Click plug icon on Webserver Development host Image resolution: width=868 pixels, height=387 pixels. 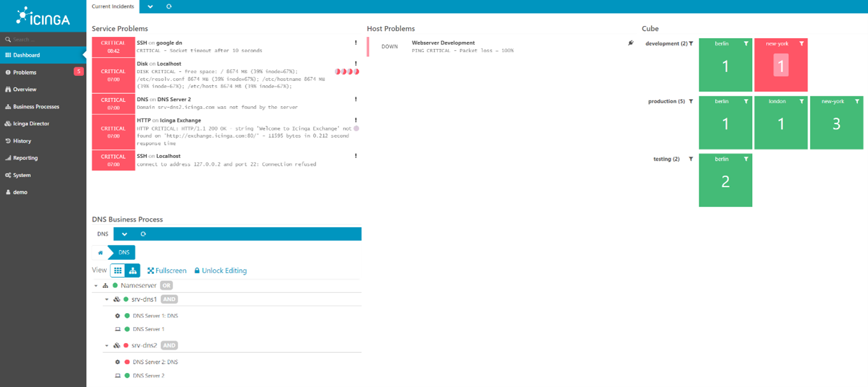pyautogui.click(x=631, y=43)
